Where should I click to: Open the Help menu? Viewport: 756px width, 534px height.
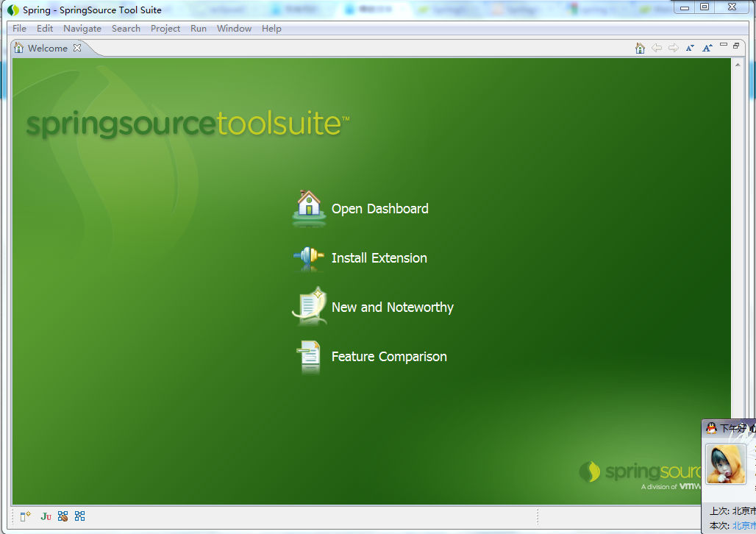click(x=271, y=29)
